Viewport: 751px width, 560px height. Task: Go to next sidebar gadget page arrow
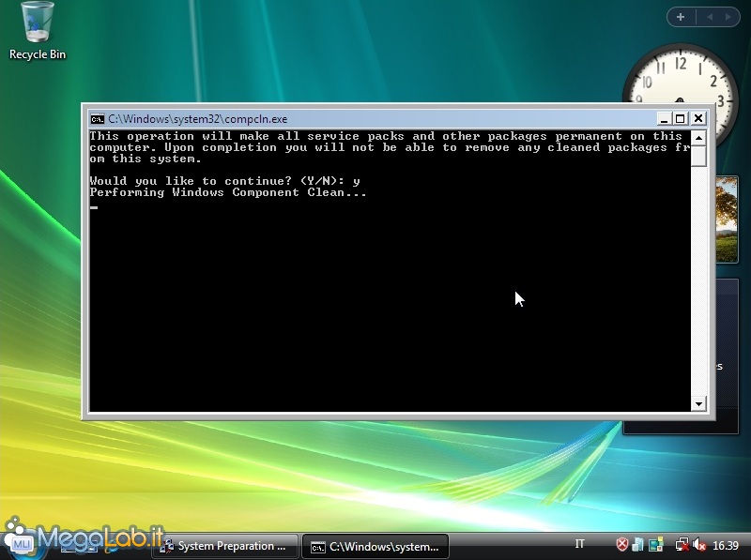pyautogui.click(x=728, y=17)
